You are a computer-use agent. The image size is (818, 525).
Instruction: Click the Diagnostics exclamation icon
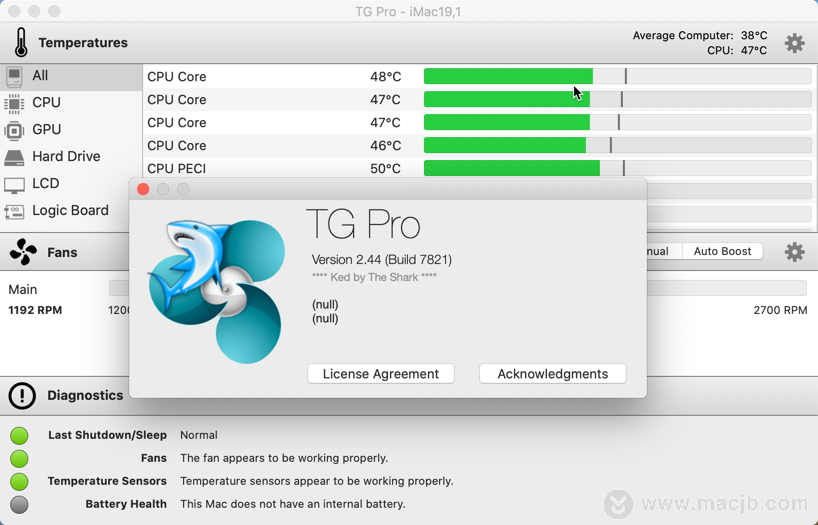pos(22,395)
